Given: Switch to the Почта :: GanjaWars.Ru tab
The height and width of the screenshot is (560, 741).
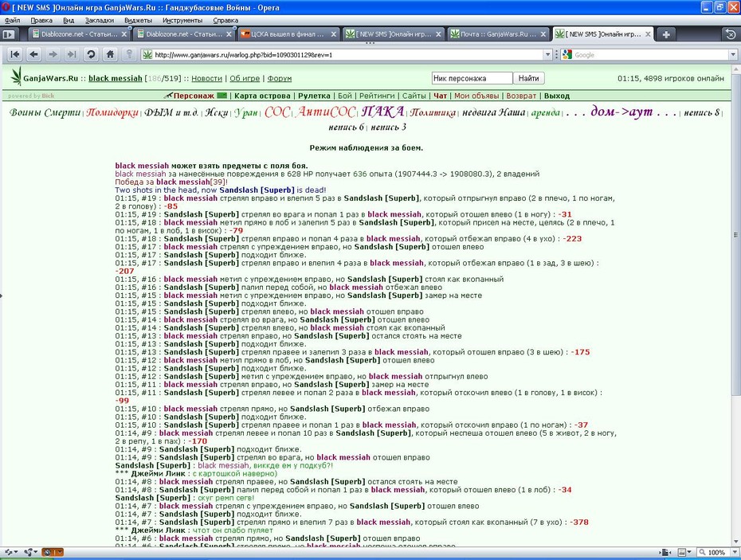Looking at the screenshot, I should (498, 34).
